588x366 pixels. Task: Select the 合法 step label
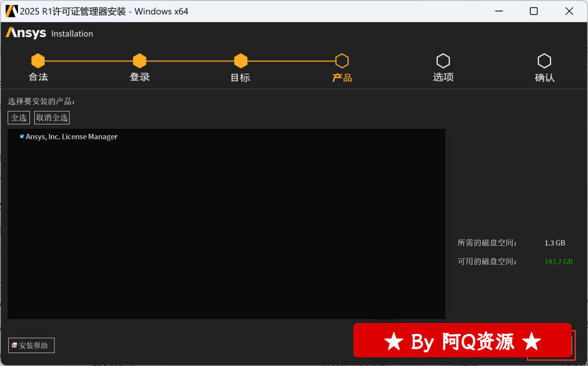click(x=38, y=77)
